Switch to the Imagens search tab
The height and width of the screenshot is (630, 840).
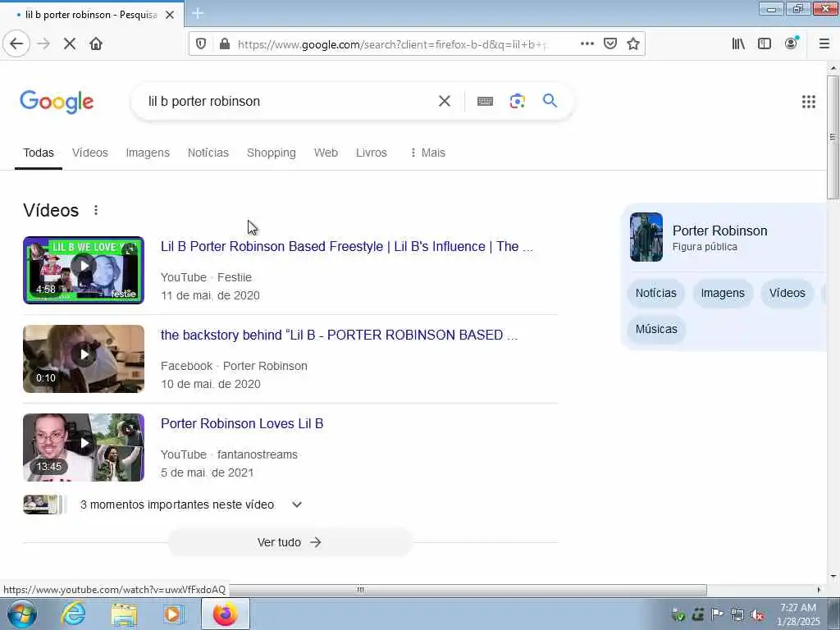pyautogui.click(x=148, y=153)
